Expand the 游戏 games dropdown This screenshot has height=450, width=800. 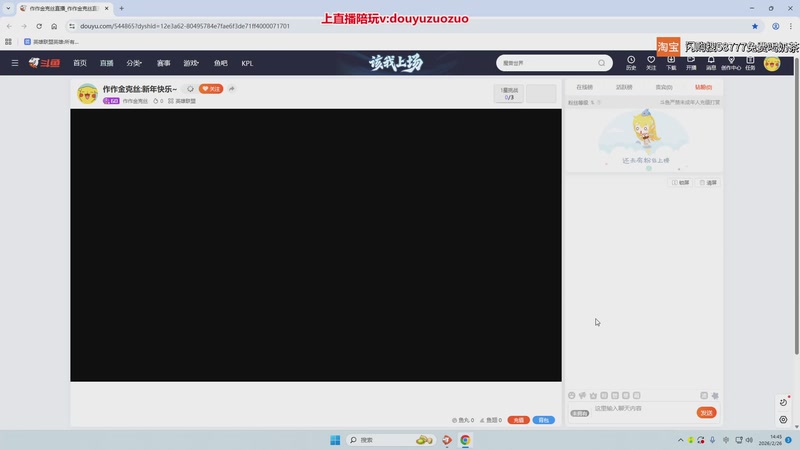pos(191,63)
